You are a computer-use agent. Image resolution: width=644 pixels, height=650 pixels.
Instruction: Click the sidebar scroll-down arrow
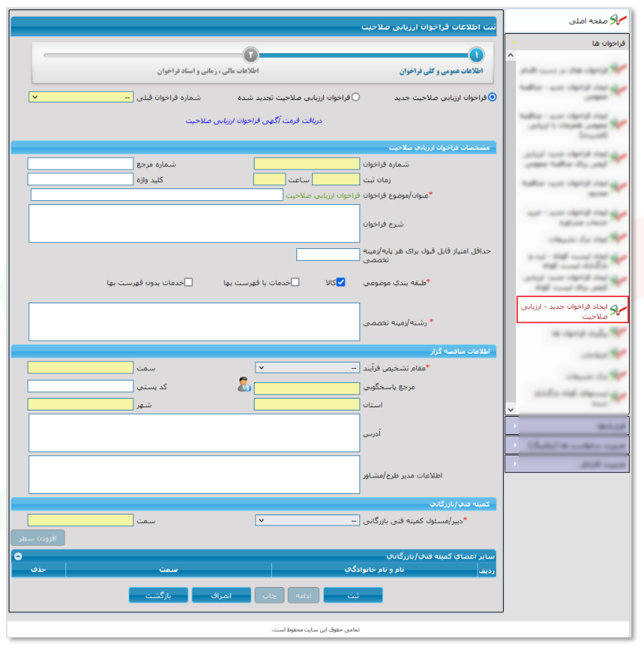click(x=511, y=409)
